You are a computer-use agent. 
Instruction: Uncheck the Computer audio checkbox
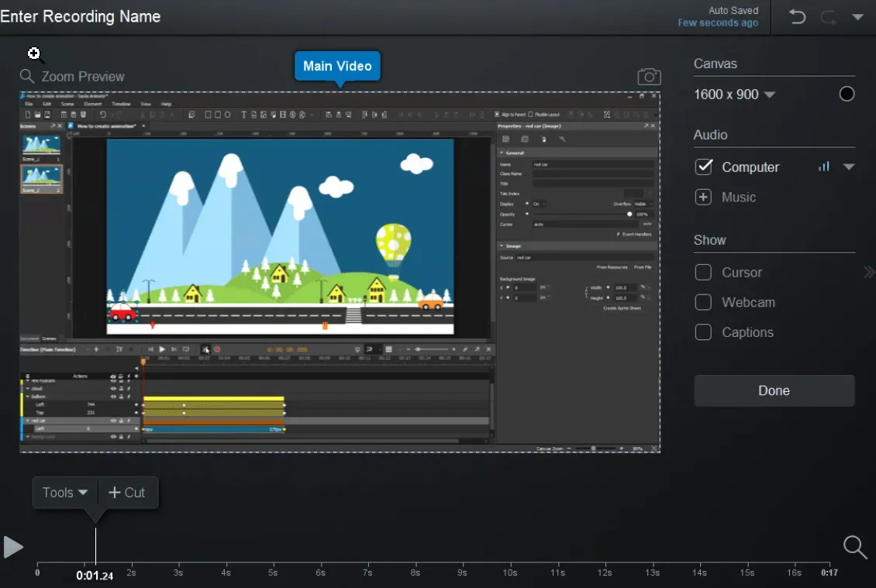[703, 167]
